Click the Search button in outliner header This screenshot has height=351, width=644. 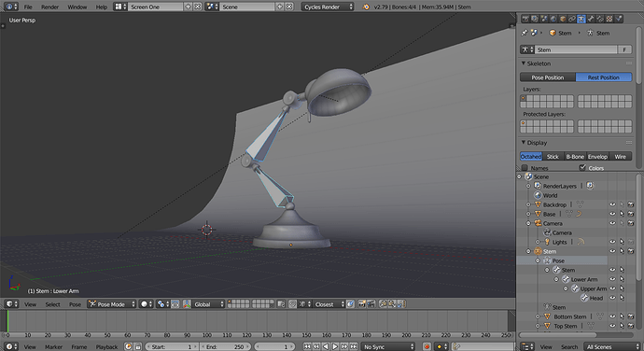[x=569, y=347]
